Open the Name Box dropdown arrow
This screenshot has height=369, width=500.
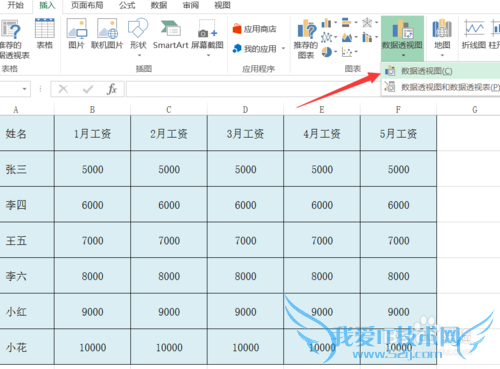click(24, 89)
